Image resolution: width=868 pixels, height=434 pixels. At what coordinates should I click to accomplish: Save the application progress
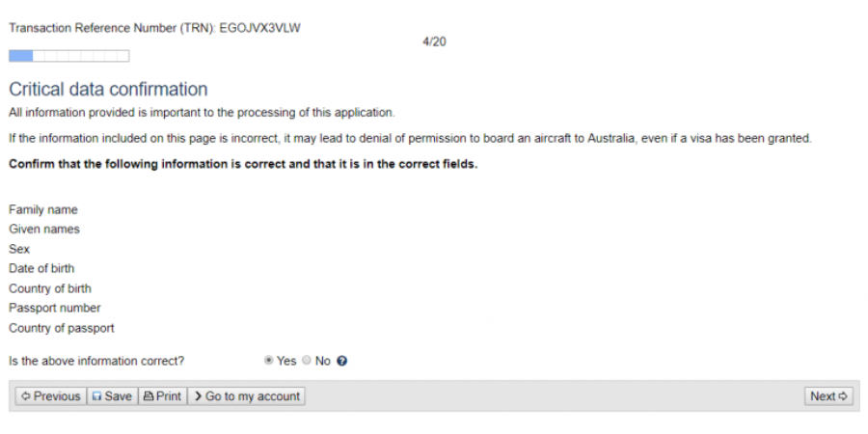(x=112, y=396)
